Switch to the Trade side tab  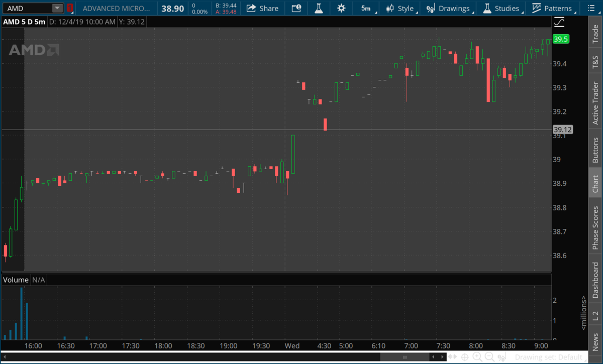coord(595,33)
